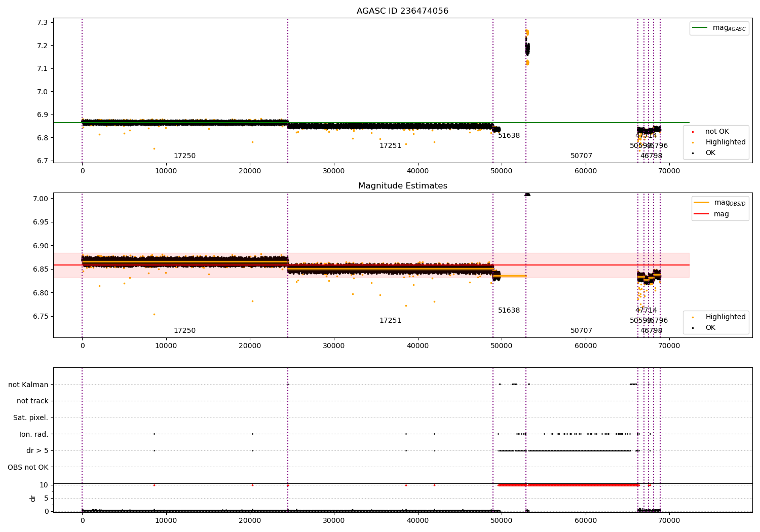Click the outlier data cluster near magnitude 7.2
The height and width of the screenshot is (532, 760).
coord(527,48)
